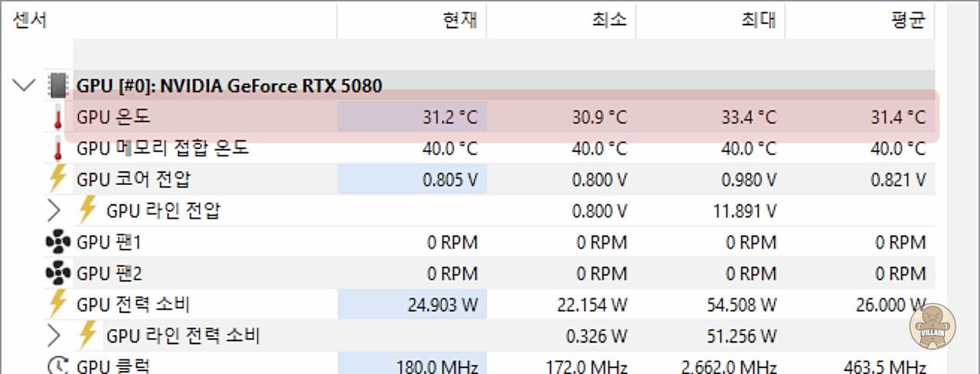Screen dimensions: 980x374
Task: Select the GPU 온도 sensor row label
Action: click(x=113, y=117)
